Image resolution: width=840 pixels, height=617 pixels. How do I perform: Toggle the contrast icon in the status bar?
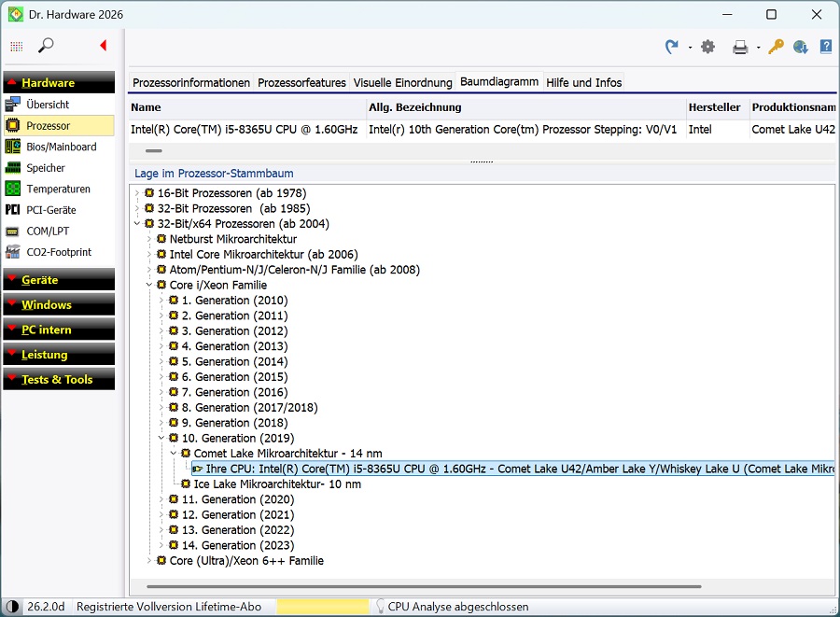[x=12, y=607]
